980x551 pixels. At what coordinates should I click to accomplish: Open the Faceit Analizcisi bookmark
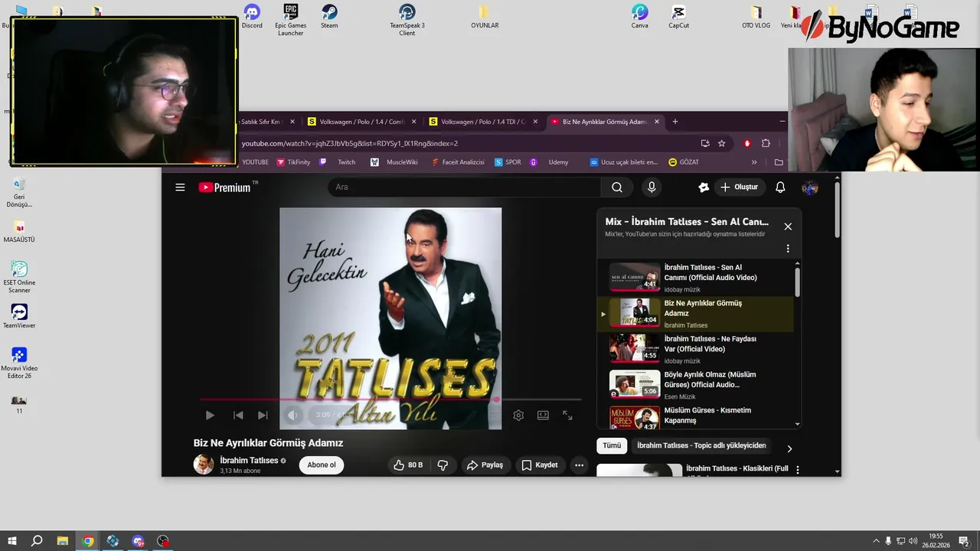(x=458, y=162)
